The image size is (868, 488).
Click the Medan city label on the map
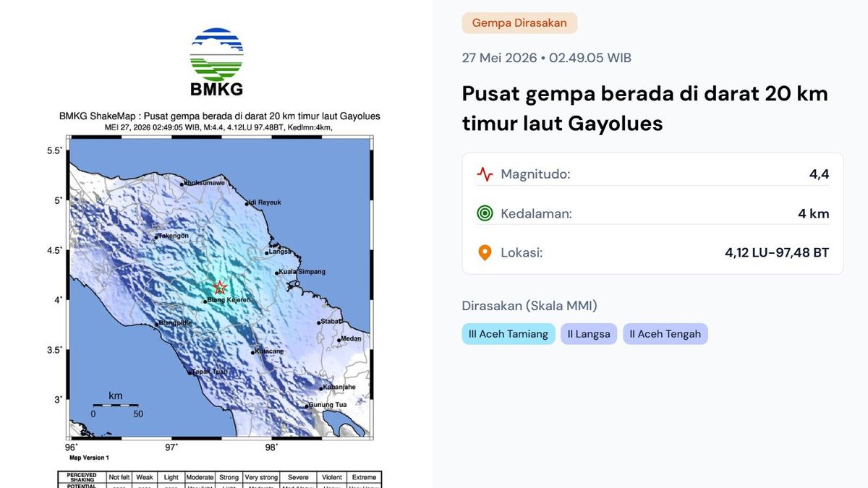click(x=351, y=338)
